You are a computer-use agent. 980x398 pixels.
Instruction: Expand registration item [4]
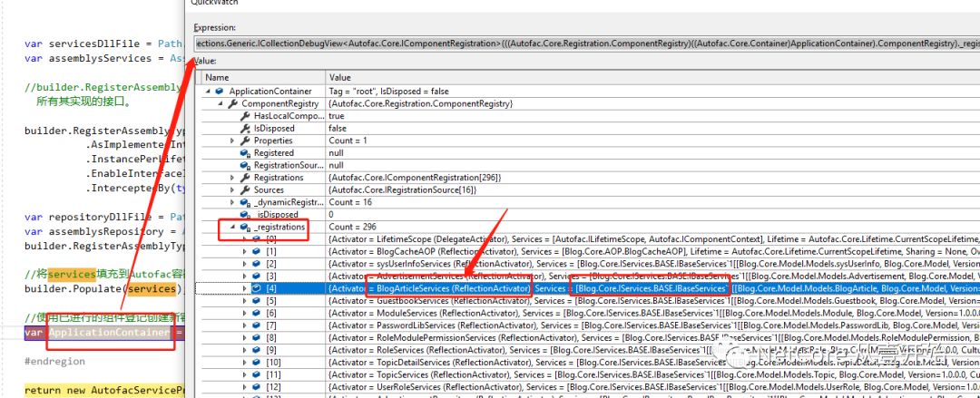point(245,288)
